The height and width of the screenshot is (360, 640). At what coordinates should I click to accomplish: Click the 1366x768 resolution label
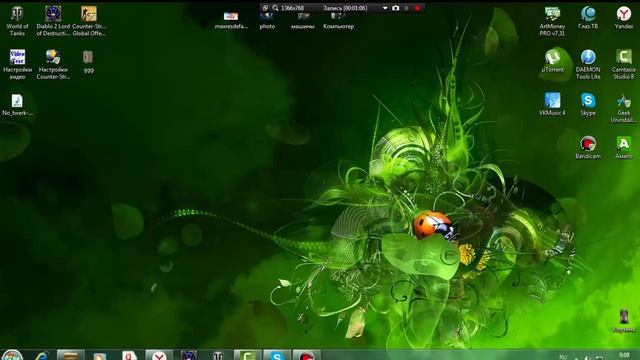[x=292, y=8]
